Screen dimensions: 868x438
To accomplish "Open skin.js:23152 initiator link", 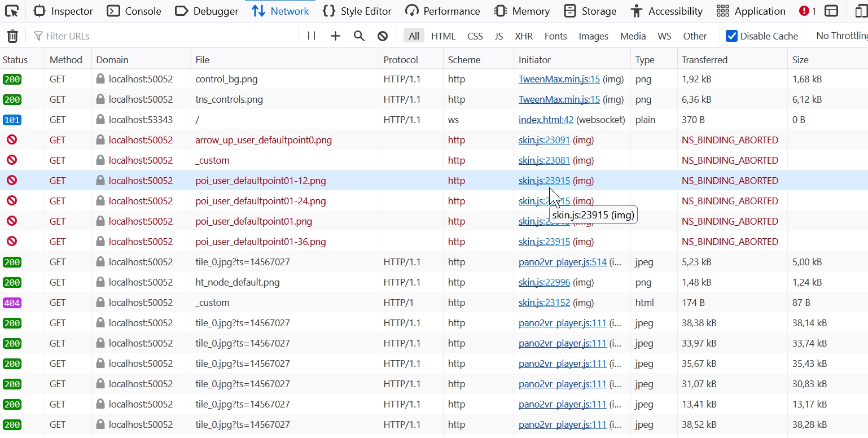I will [544, 303].
